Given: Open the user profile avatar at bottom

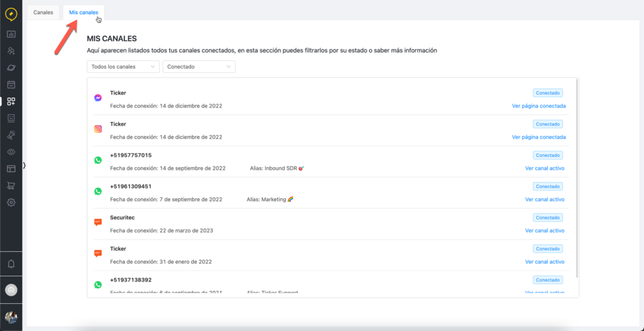Looking at the screenshot, I should [11, 317].
